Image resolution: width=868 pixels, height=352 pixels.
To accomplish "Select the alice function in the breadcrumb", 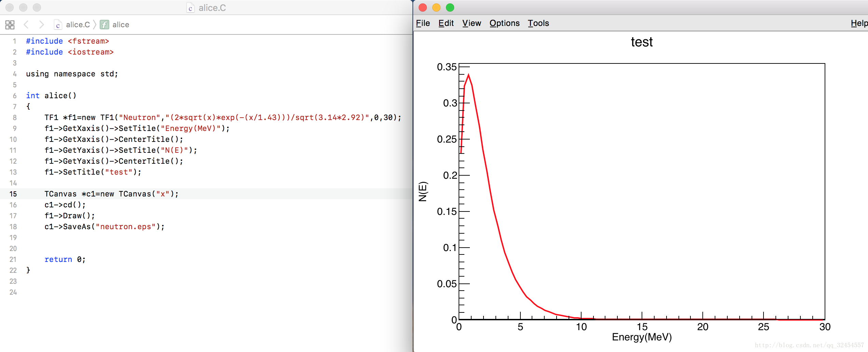I will coord(121,25).
